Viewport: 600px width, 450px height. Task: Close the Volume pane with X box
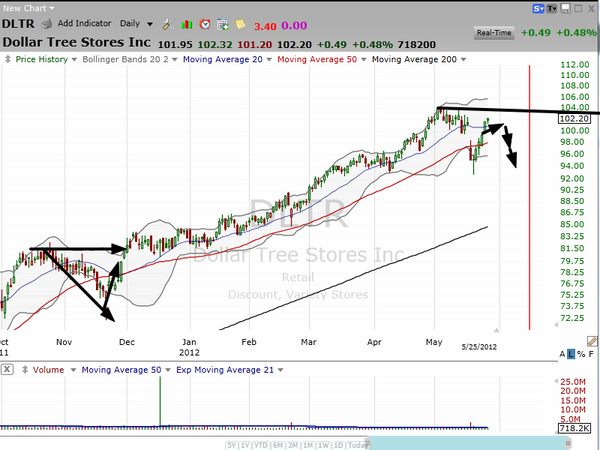pos(7,370)
